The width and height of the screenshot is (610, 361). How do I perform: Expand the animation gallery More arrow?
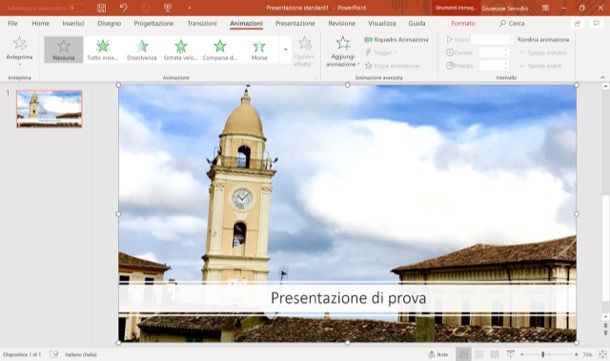click(286, 49)
